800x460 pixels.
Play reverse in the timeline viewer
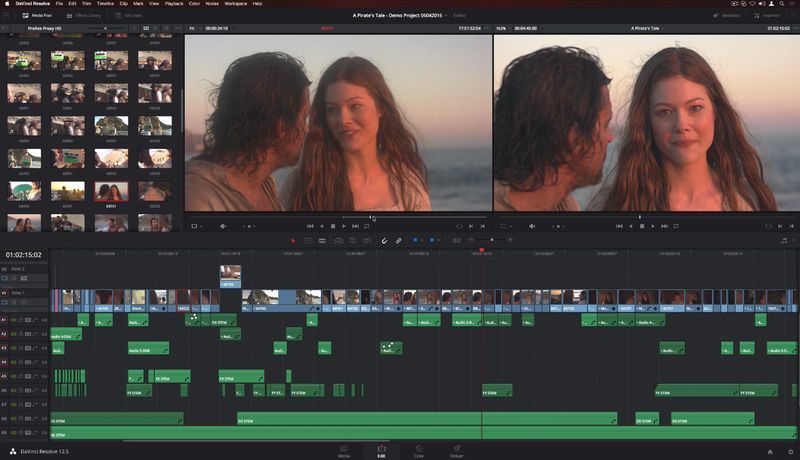(631, 226)
